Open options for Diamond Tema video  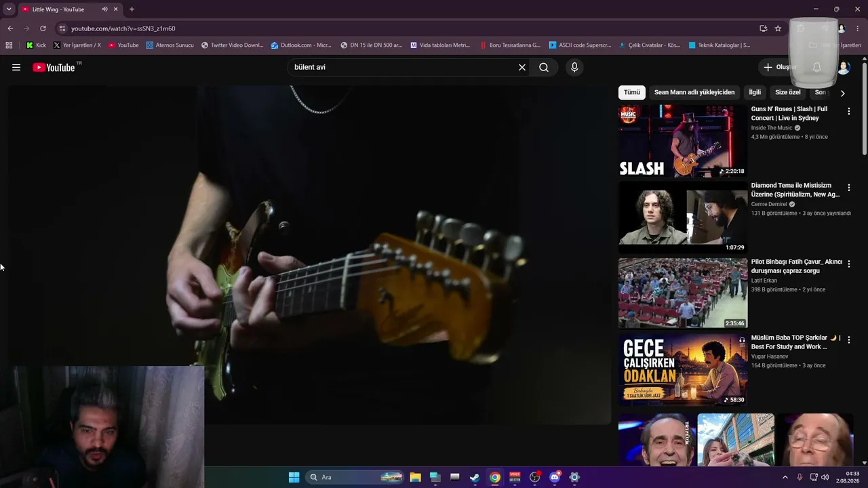pyautogui.click(x=849, y=188)
